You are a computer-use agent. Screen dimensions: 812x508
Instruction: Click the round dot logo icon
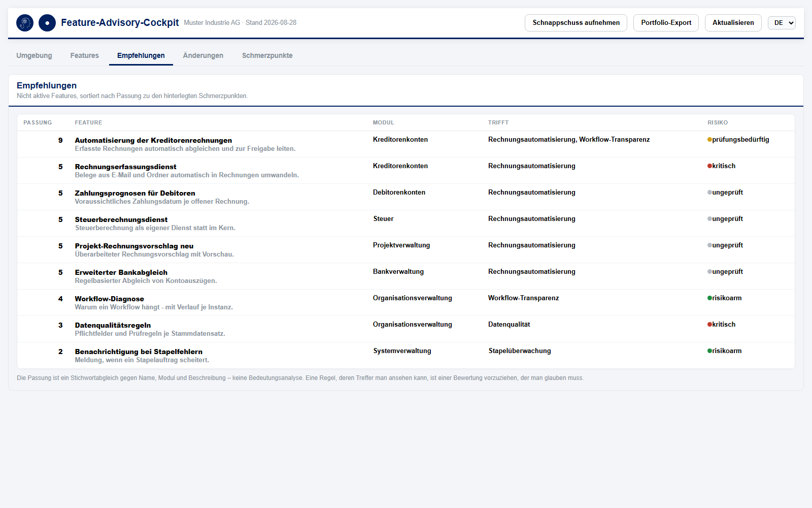(47, 23)
